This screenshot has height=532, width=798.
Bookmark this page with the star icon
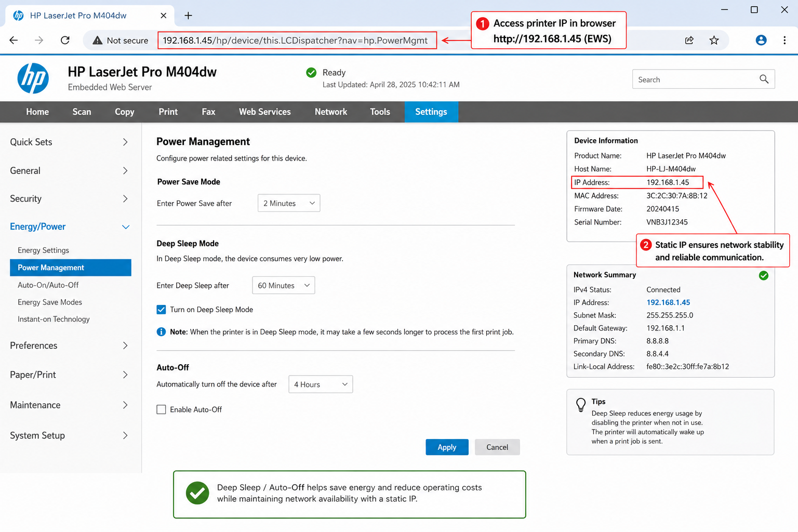[714, 40]
